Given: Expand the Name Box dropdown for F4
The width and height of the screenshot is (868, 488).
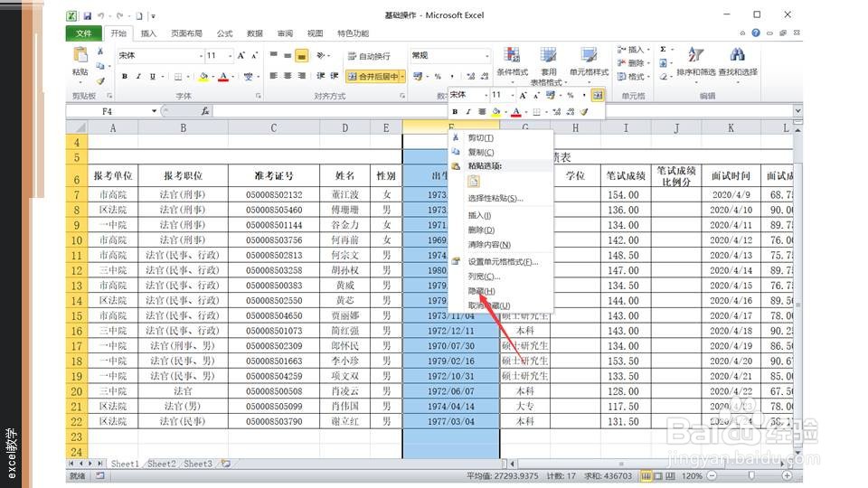Looking at the screenshot, I should (154, 111).
